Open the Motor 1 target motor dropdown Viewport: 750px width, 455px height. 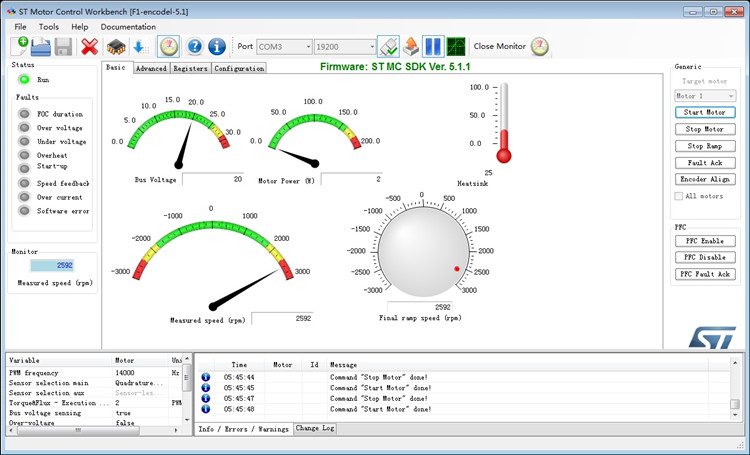pos(705,96)
